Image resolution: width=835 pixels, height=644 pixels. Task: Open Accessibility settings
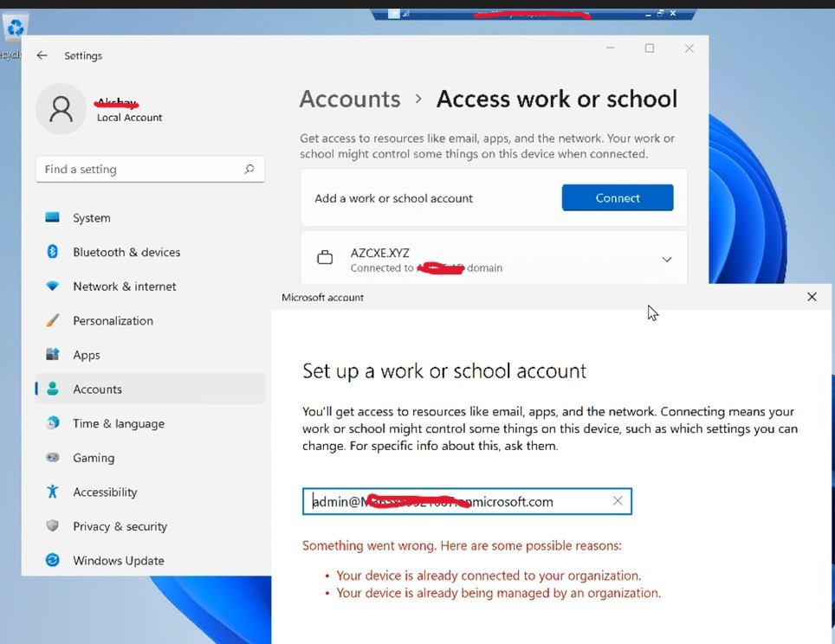click(x=150, y=492)
